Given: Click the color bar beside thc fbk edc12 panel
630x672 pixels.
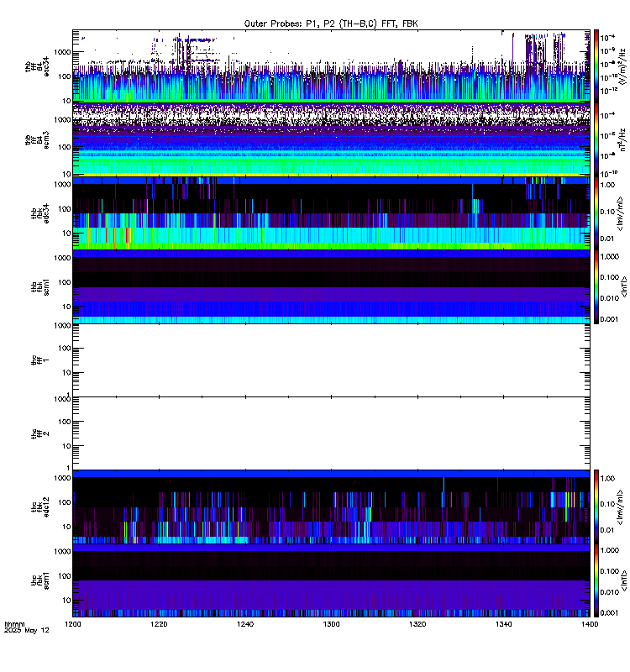Looking at the screenshot, I should (596, 507).
